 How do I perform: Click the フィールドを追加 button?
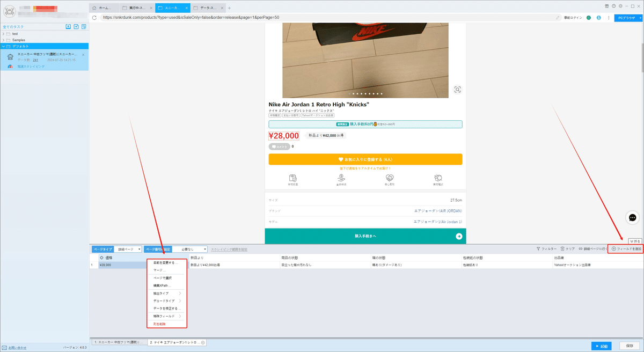626,249
